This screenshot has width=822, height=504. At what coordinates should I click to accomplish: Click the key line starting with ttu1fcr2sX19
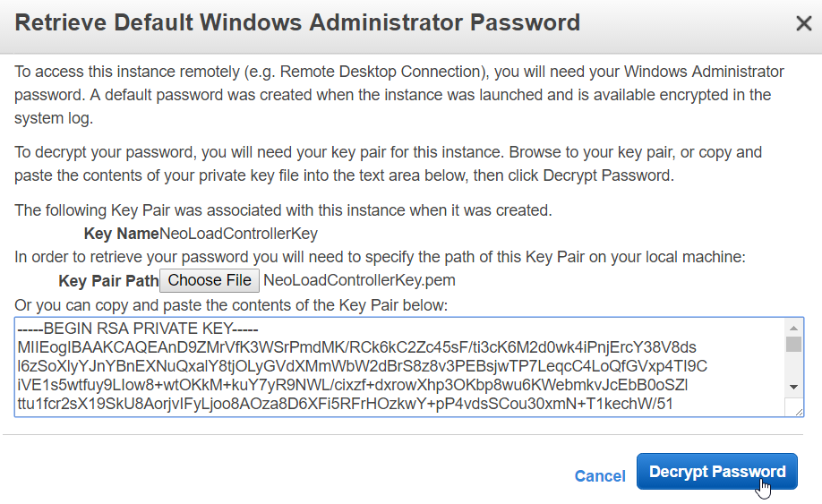(345, 404)
